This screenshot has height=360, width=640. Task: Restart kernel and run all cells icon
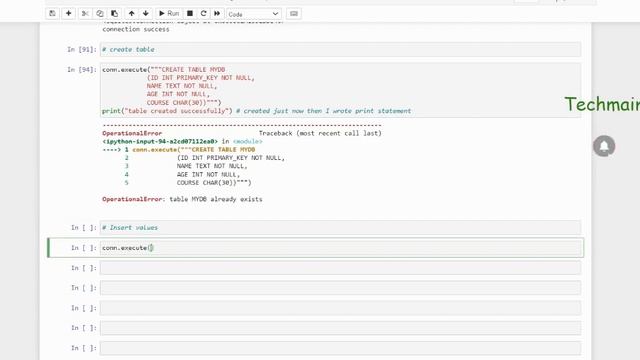click(217, 13)
